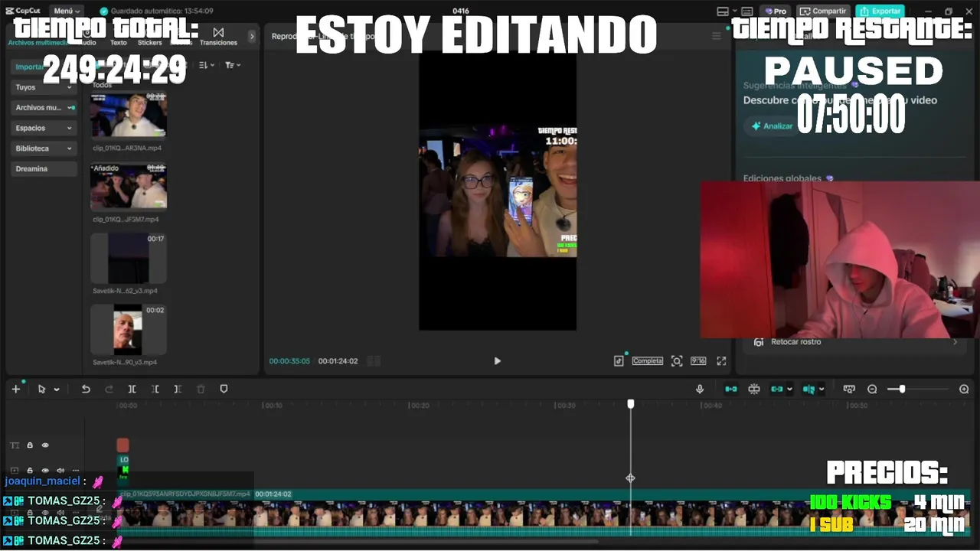The height and width of the screenshot is (551, 980).
Task: Open the Transiciones tab
Action: click(218, 37)
